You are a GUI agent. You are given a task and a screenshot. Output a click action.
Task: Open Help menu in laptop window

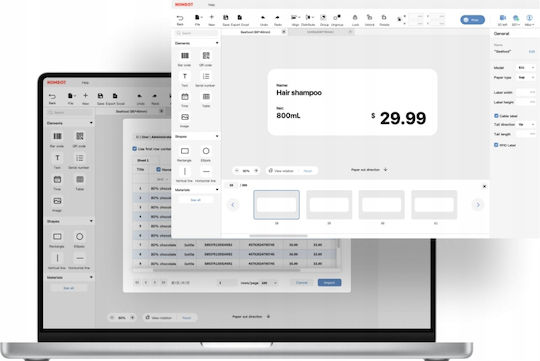click(x=85, y=83)
